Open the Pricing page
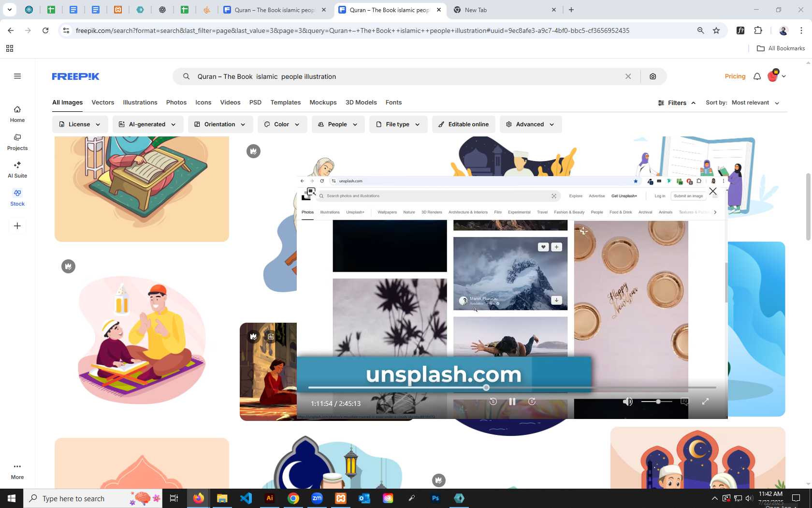Screen dimensions: 812x508 click(735, 76)
